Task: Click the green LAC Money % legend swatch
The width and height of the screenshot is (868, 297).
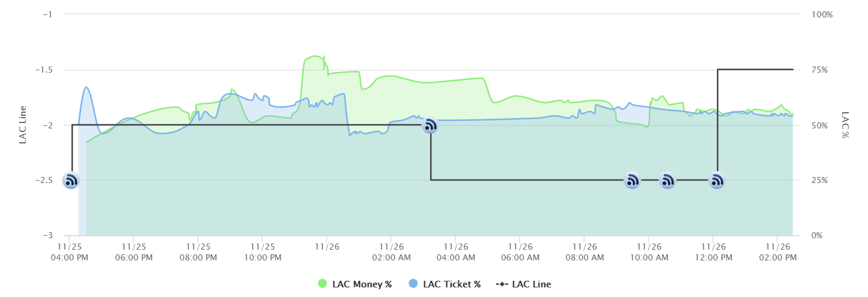Action: pyautogui.click(x=323, y=284)
